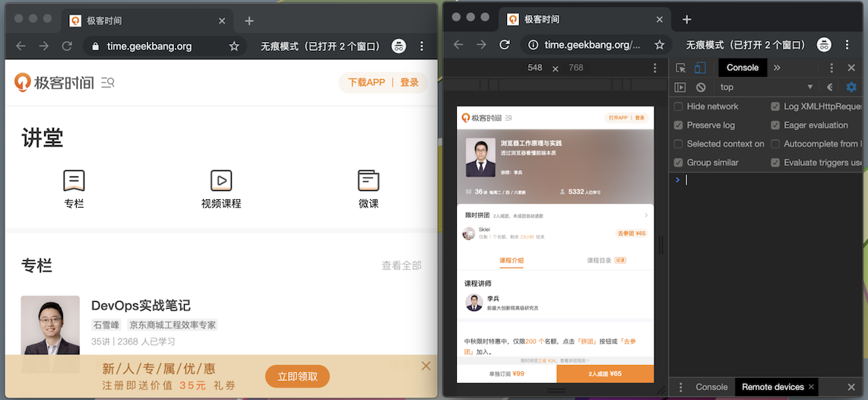Image resolution: width=868 pixels, height=400 pixels.
Task: Activate the inspect element picker icon
Action: click(x=680, y=68)
